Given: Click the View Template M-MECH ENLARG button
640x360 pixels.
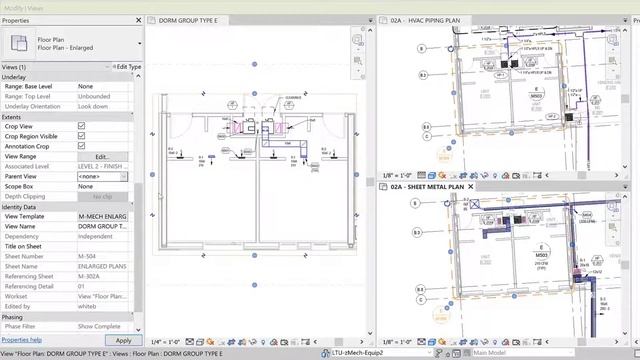Looking at the screenshot, I should (102, 216).
